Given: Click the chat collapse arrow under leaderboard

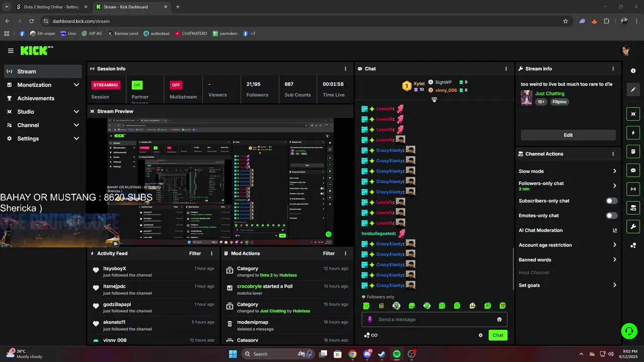Looking at the screenshot, I should (434, 100).
